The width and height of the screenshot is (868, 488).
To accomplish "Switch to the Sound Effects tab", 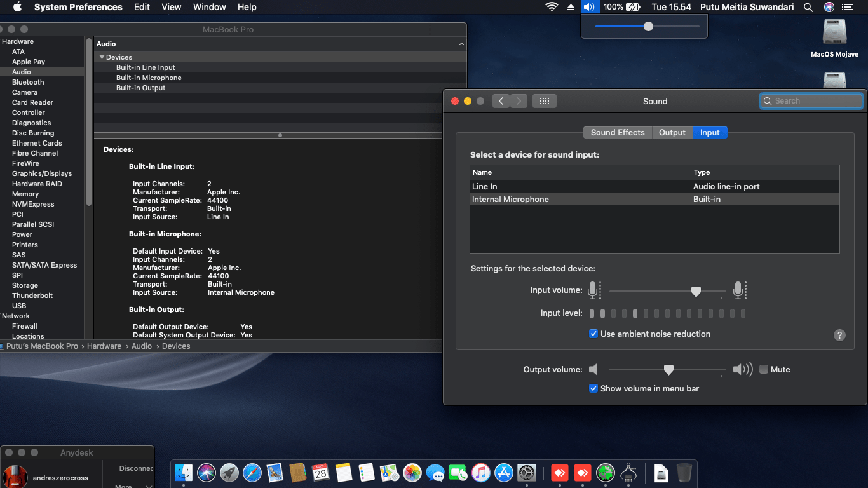I will point(617,132).
